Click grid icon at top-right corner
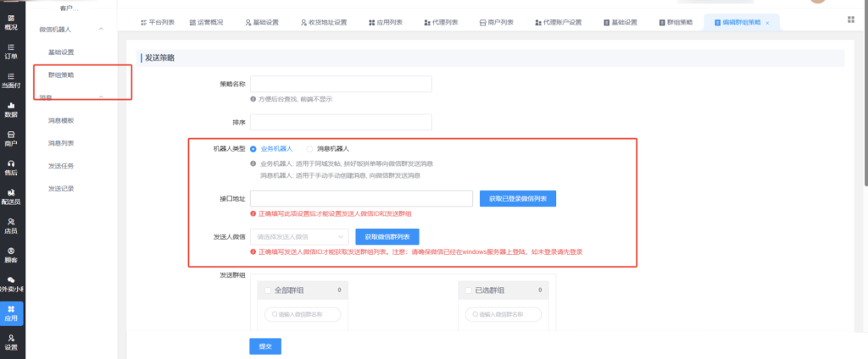 click(850, 19)
